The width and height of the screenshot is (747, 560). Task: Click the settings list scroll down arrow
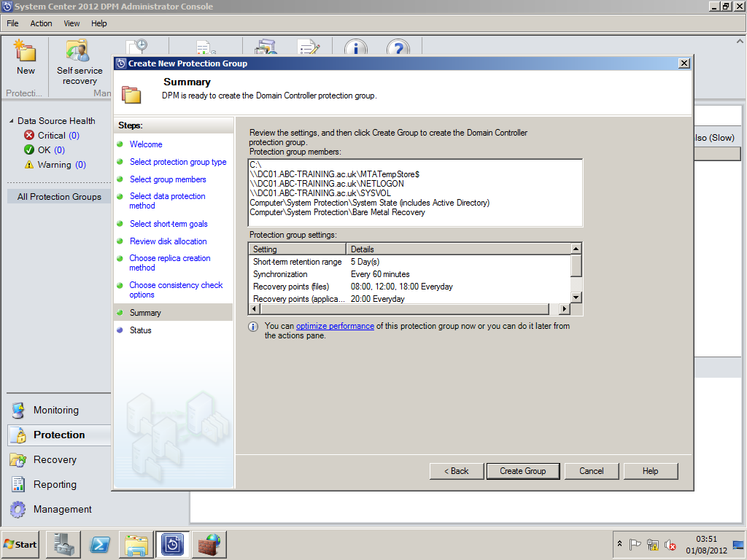click(576, 297)
